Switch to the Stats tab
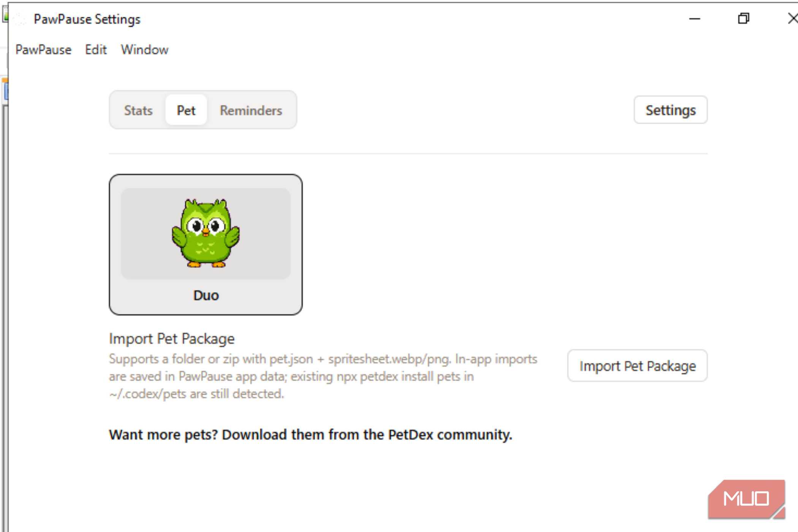The image size is (798, 532). click(138, 110)
